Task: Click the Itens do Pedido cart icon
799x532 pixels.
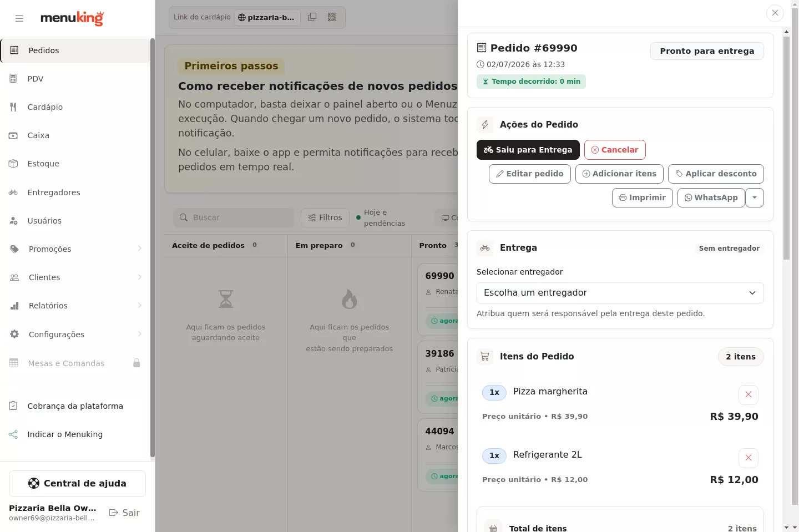Action: (485, 357)
